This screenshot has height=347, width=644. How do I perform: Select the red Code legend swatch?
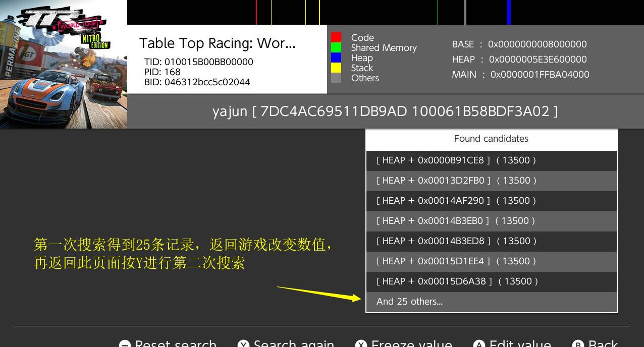tap(336, 37)
